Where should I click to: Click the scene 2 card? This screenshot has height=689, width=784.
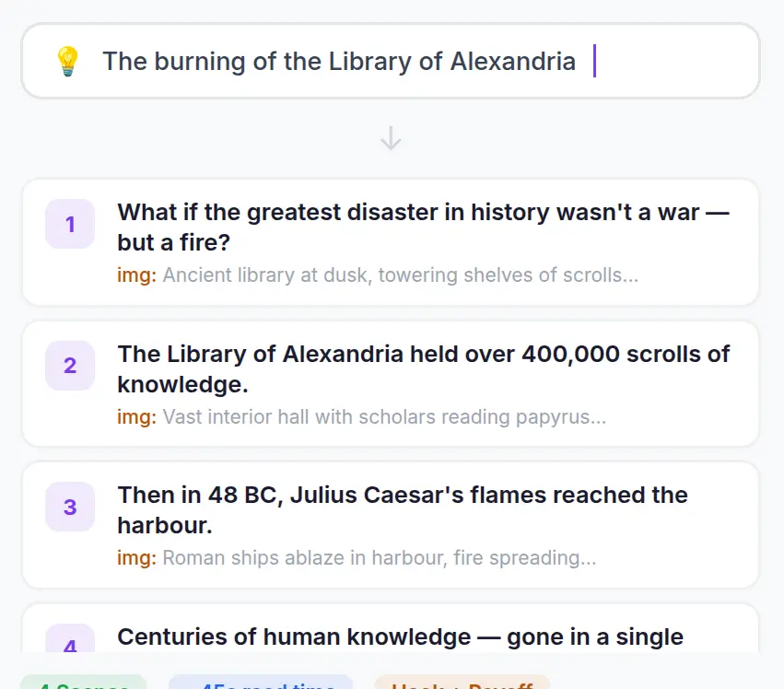click(391, 384)
